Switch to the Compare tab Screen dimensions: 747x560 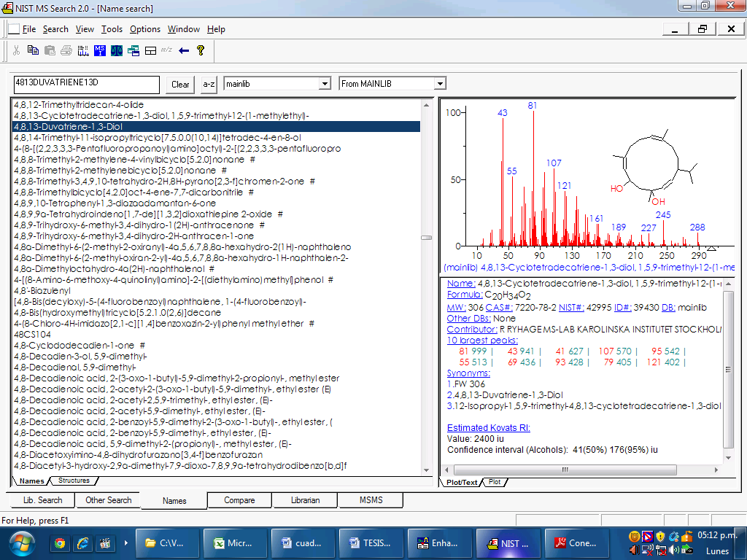coord(239,500)
